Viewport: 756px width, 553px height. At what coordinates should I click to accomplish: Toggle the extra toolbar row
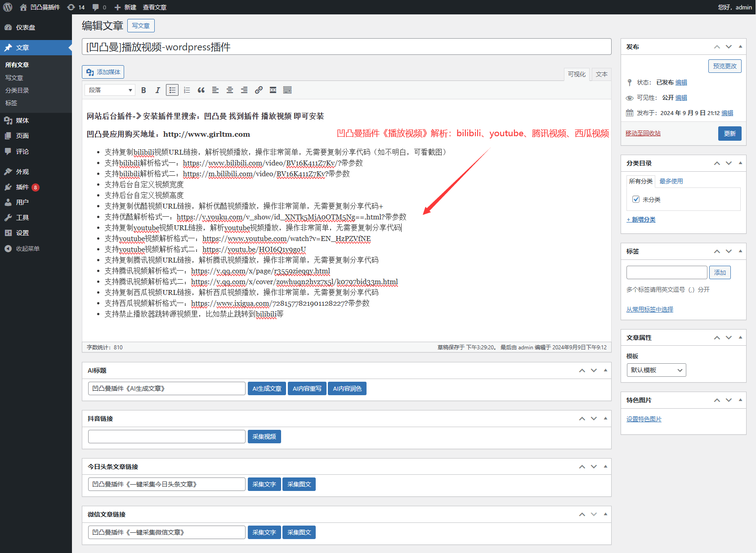(287, 90)
